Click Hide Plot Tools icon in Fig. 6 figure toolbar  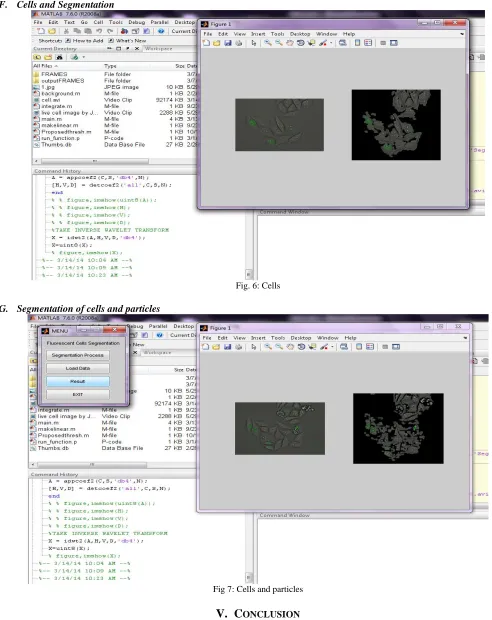(383, 43)
